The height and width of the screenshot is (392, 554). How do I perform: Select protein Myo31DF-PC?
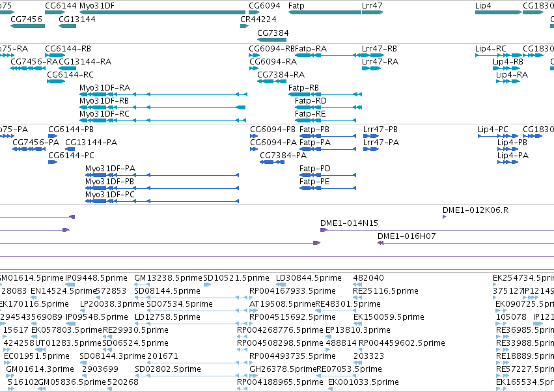(162, 201)
